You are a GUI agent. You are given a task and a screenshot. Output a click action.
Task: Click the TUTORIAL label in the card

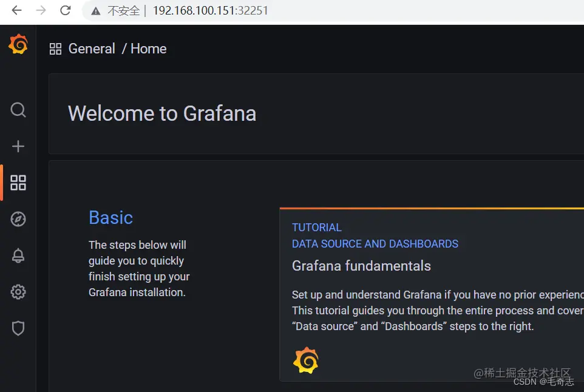coord(316,228)
